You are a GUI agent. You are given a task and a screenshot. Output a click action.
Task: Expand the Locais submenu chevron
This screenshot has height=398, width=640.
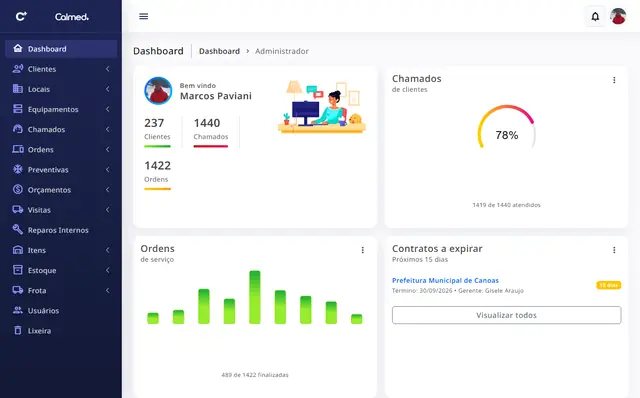[108, 89]
